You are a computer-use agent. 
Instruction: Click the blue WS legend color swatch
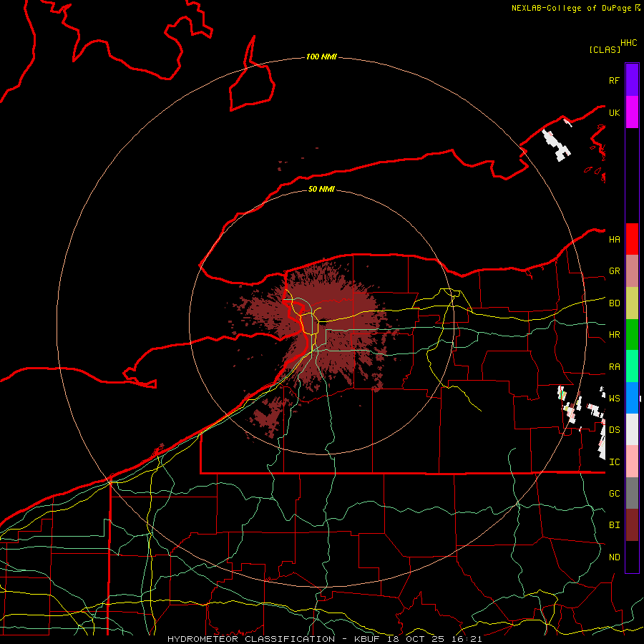point(632,398)
